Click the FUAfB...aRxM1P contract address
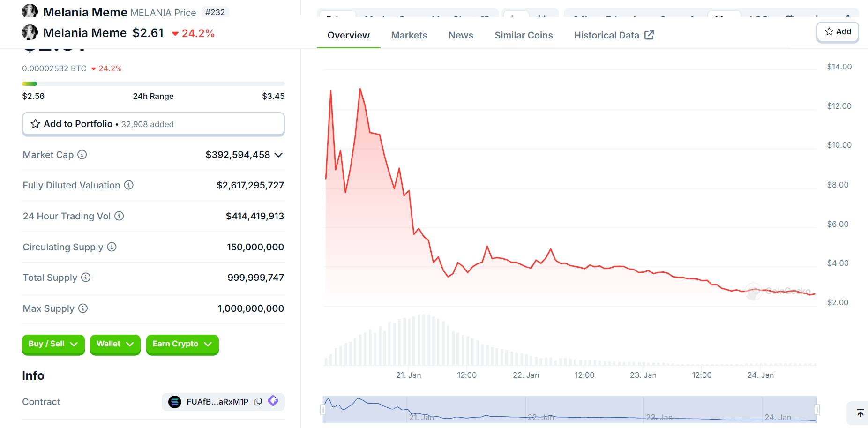Image resolution: width=868 pixels, height=428 pixels. 217,402
